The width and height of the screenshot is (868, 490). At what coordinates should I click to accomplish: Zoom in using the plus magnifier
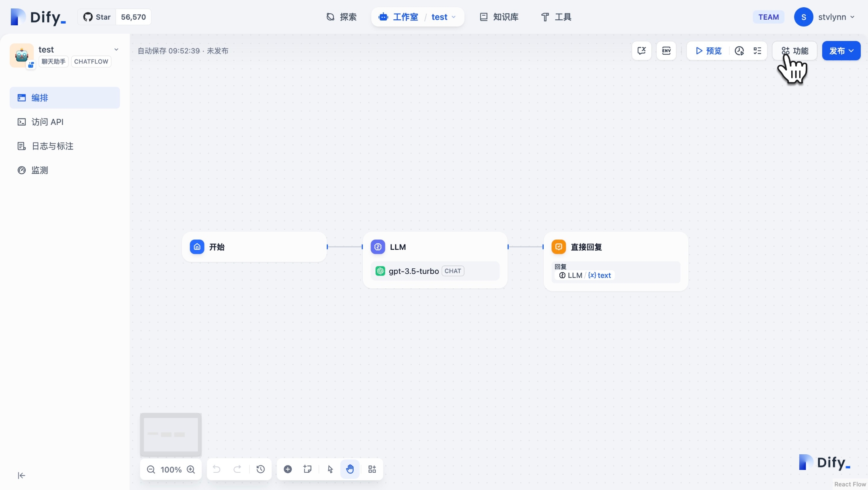[191, 469]
